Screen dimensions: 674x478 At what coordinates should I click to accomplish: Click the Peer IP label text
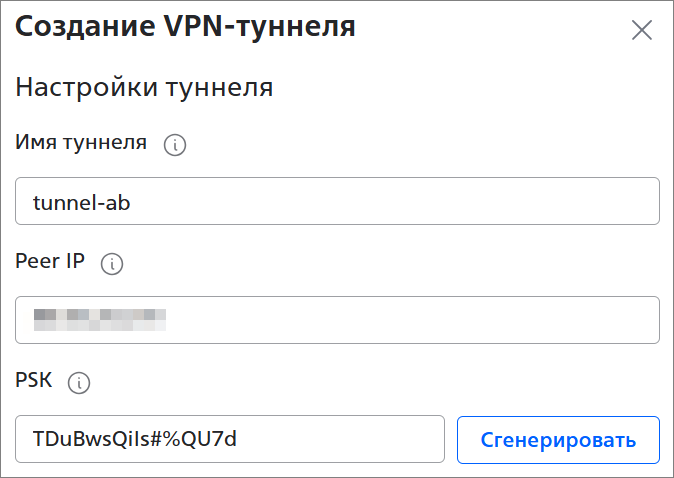[x=50, y=262]
